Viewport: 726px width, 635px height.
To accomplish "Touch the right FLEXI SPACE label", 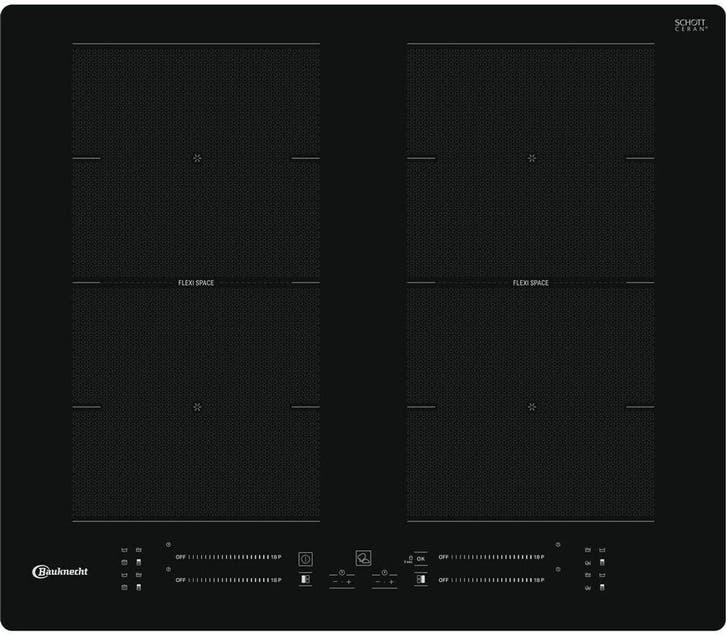I will tap(531, 283).
